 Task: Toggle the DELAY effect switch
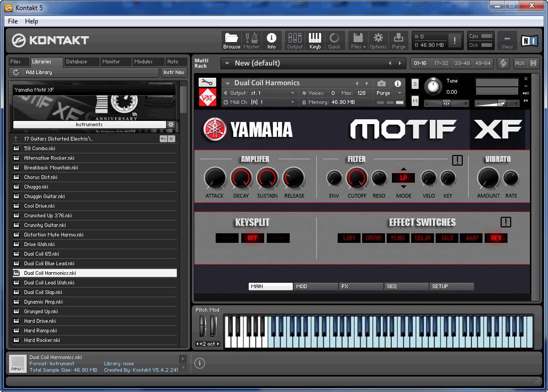422,238
